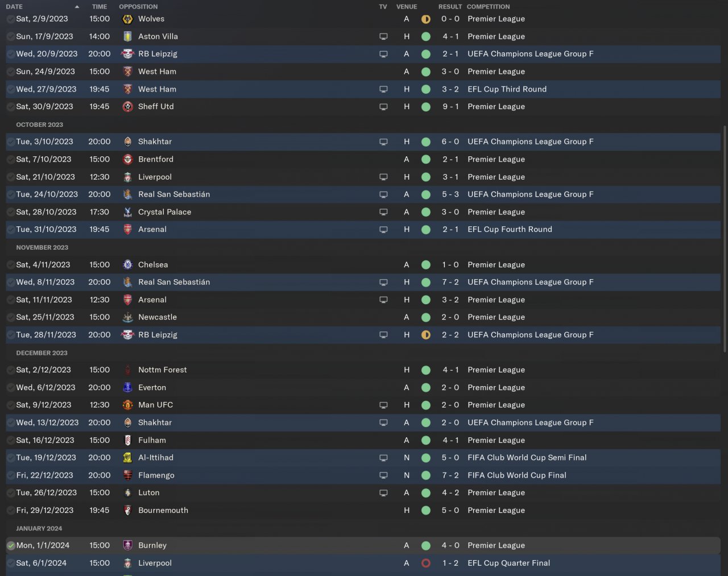Screen dimensions: 728x576
Task: Click the Liverpool badge on 21/10/2023
Action: 127,177
